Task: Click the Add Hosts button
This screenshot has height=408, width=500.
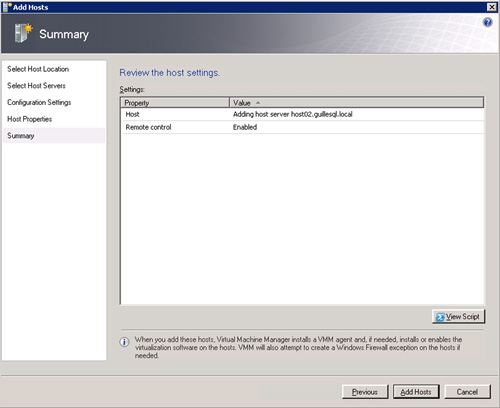Action: pos(416,392)
